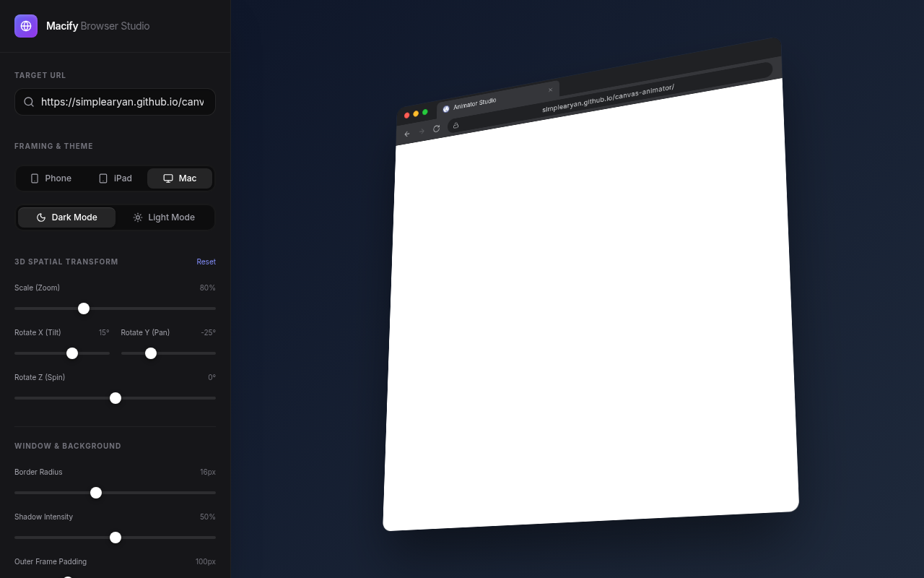Close the Animator Studio tab
924x578 pixels.
tap(550, 89)
